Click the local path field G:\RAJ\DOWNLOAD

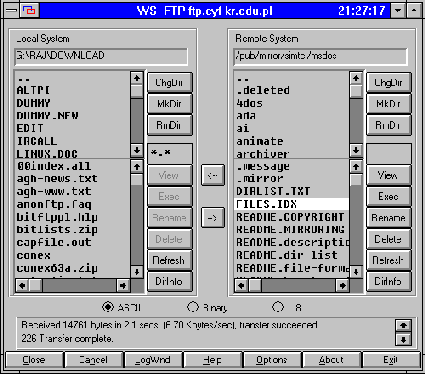click(x=101, y=56)
